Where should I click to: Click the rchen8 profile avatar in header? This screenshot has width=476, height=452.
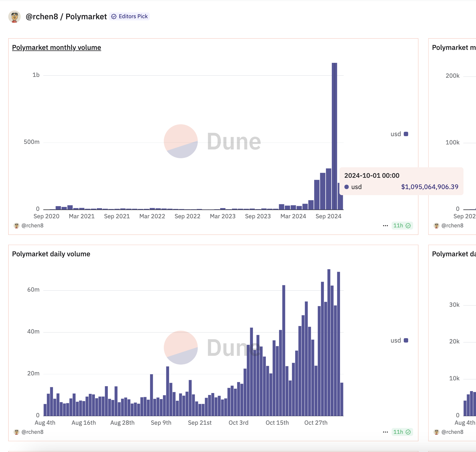tap(15, 17)
